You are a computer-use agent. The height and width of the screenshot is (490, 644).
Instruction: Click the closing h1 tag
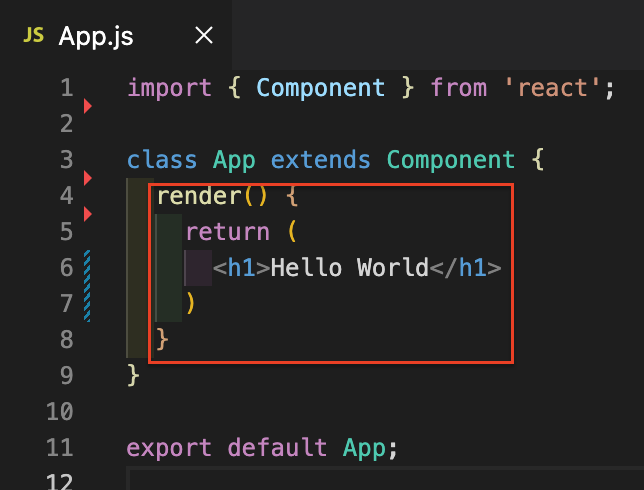click(x=465, y=268)
